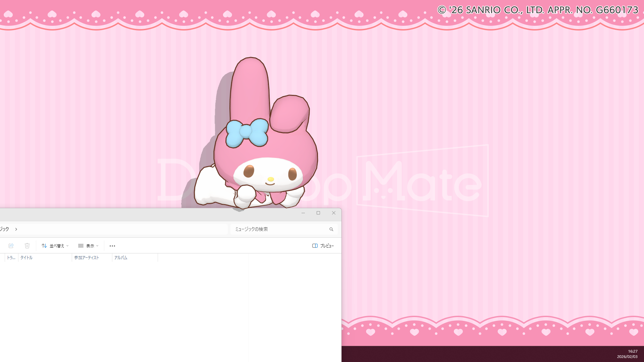Expand the breadcrumb chevron after ミュージック

(x=16, y=229)
